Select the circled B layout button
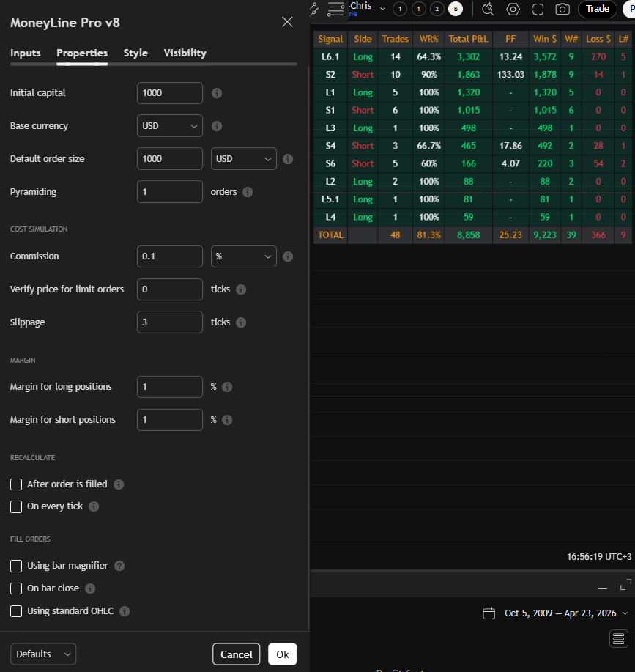The width and height of the screenshot is (635, 672). point(456,9)
